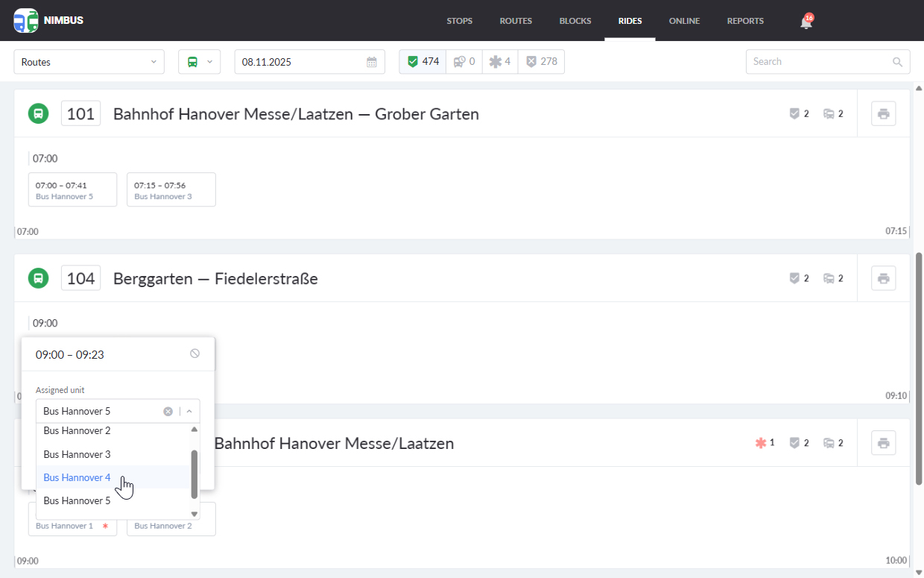This screenshot has width=924, height=578.
Task: Click the Nimbus logo
Action: coord(48,20)
